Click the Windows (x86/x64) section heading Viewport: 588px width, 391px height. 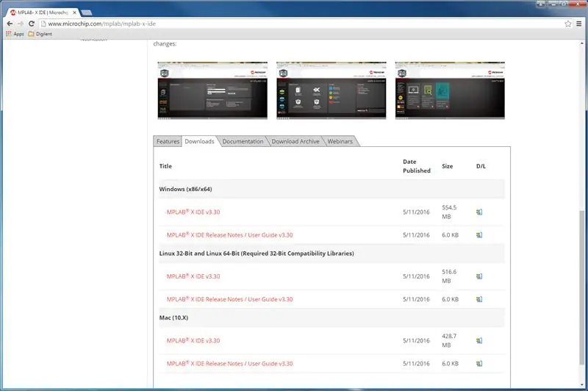pos(186,189)
